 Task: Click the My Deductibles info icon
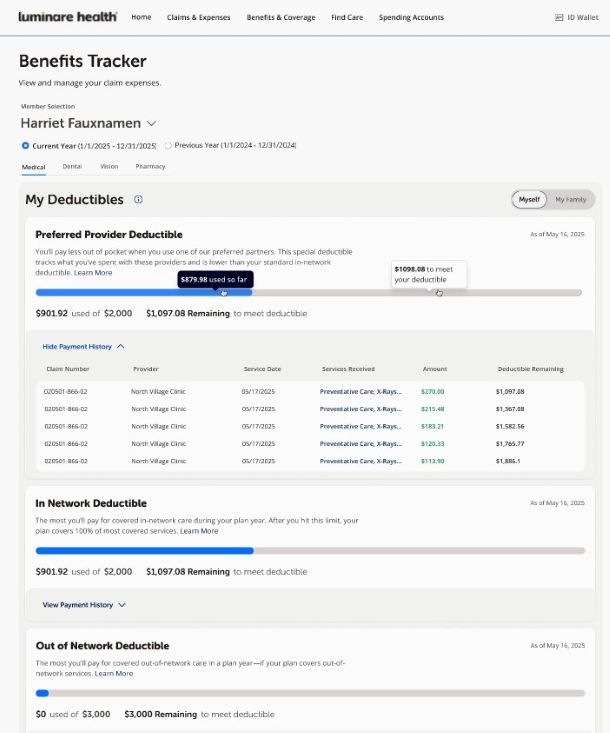[138, 199]
